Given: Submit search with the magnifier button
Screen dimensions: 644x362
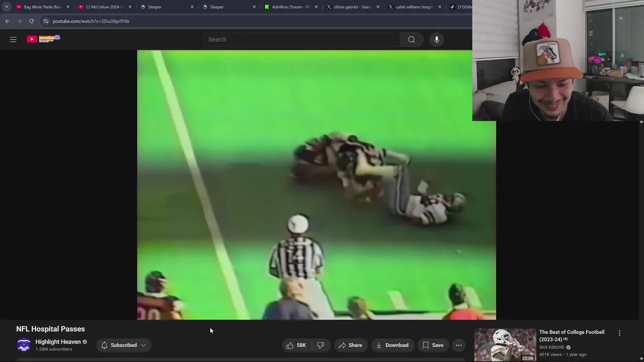Looking at the screenshot, I should pyautogui.click(x=412, y=39).
